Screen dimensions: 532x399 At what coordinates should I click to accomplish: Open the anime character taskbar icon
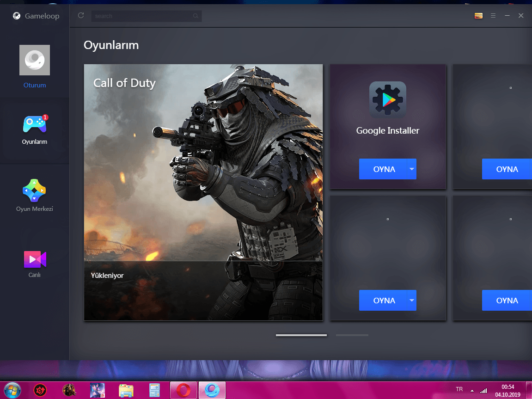coord(98,390)
